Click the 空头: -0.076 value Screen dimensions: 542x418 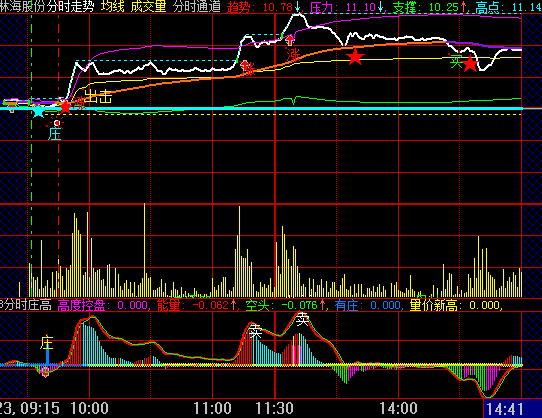286,305
